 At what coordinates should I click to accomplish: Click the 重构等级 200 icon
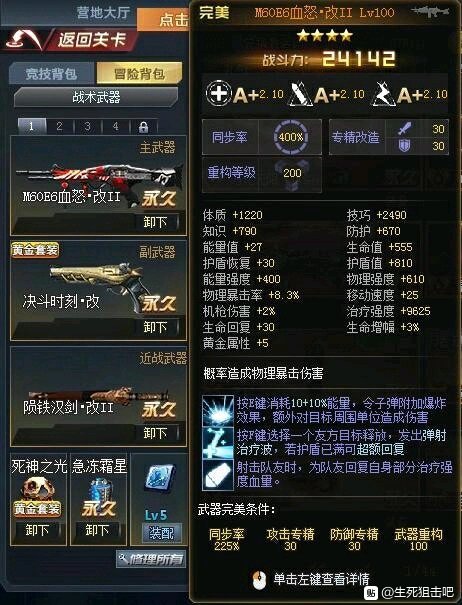click(292, 174)
